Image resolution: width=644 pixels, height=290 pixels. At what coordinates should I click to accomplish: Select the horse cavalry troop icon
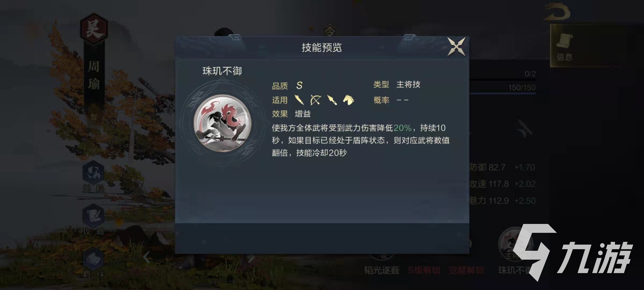pos(348,100)
